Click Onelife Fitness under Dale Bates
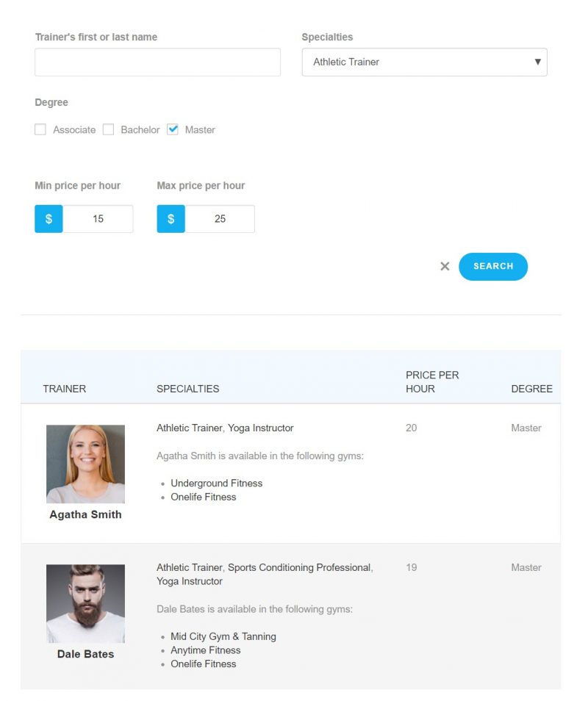 [204, 664]
